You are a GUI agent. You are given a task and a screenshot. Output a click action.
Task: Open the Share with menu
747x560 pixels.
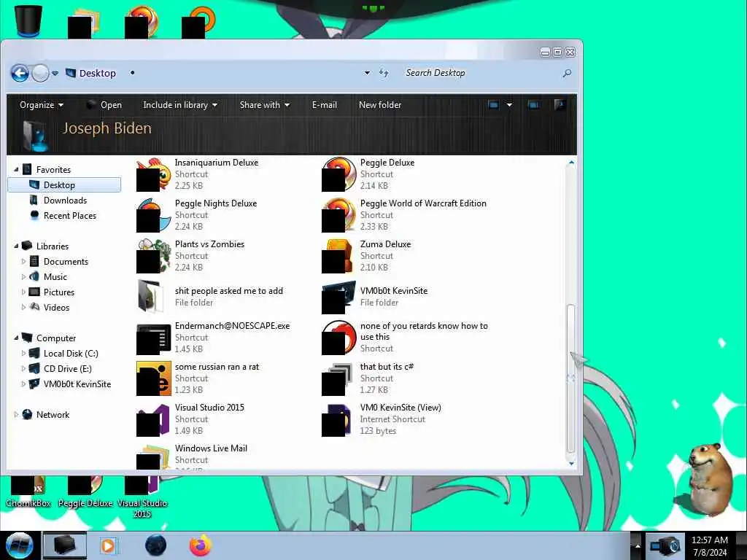click(x=264, y=105)
